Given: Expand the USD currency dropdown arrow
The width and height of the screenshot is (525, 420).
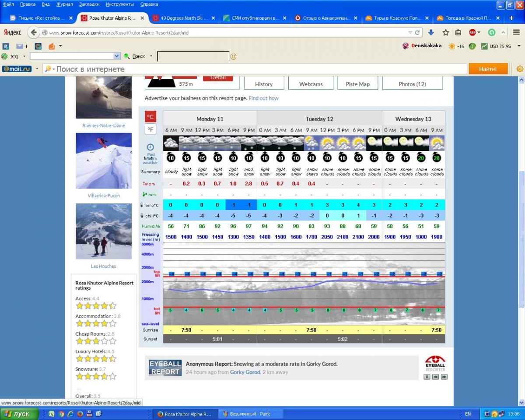Looking at the screenshot, I should (x=519, y=46).
